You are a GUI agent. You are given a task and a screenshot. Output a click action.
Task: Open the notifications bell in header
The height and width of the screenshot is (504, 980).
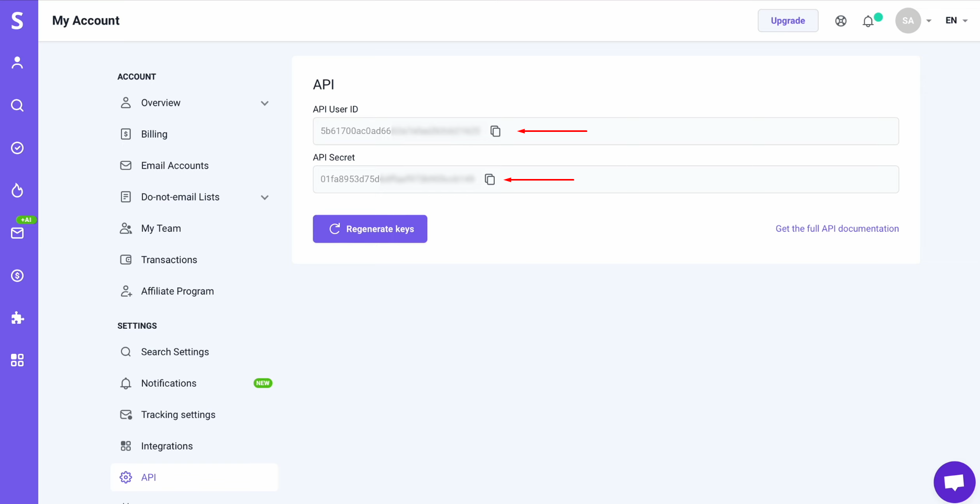[868, 21]
